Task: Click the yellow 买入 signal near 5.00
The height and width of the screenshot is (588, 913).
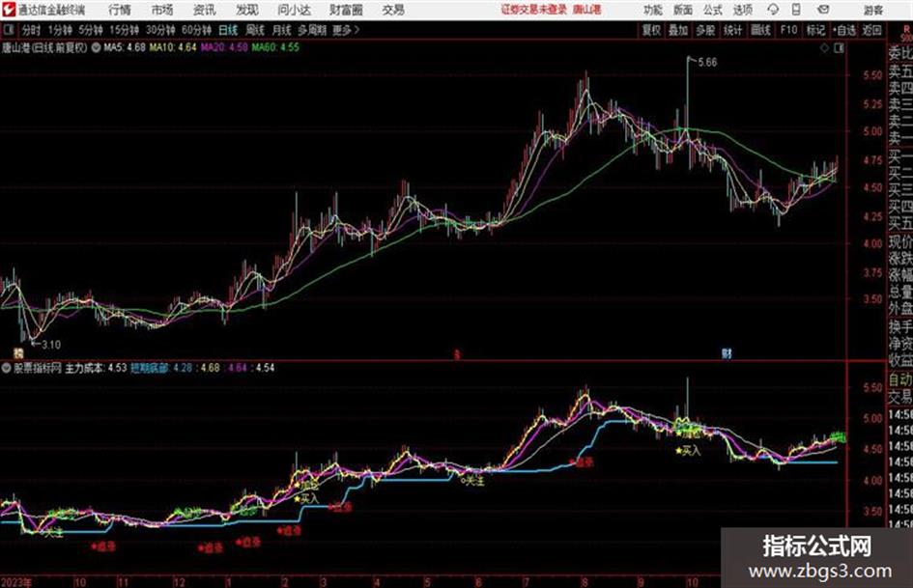Action: tap(688, 451)
